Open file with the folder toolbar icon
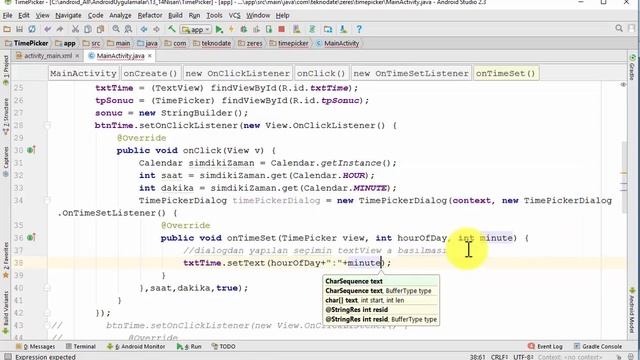Viewport: 640px width, 360px height. 7,29
